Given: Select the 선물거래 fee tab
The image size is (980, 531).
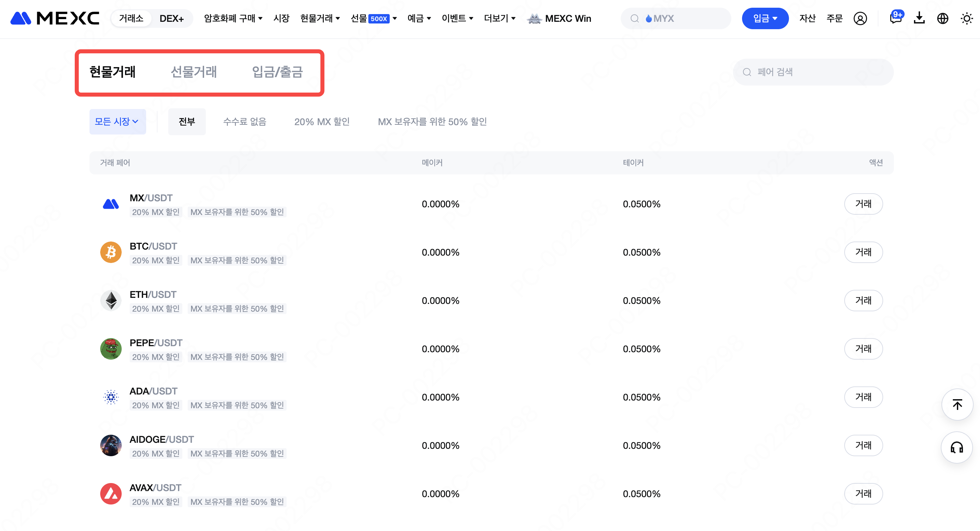Looking at the screenshot, I should click(x=194, y=72).
